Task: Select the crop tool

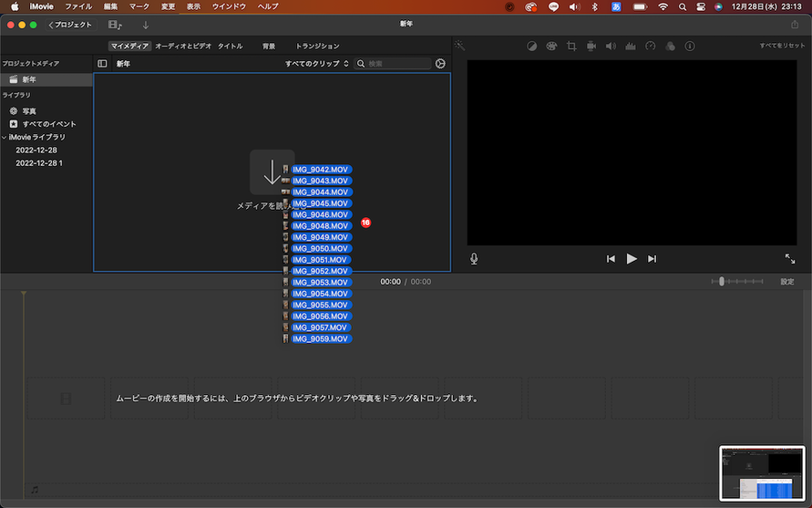Action: (x=572, y=46)
